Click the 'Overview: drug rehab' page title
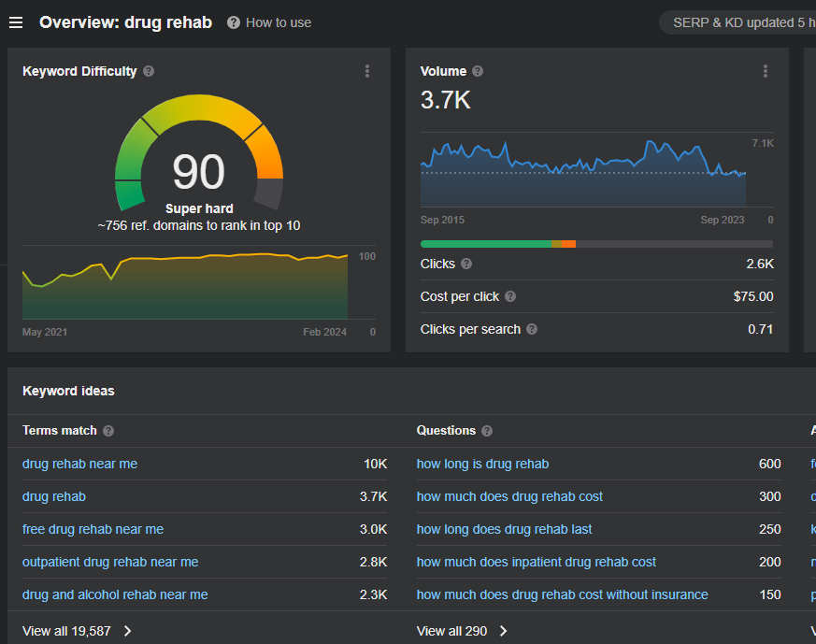 [125, 22]
